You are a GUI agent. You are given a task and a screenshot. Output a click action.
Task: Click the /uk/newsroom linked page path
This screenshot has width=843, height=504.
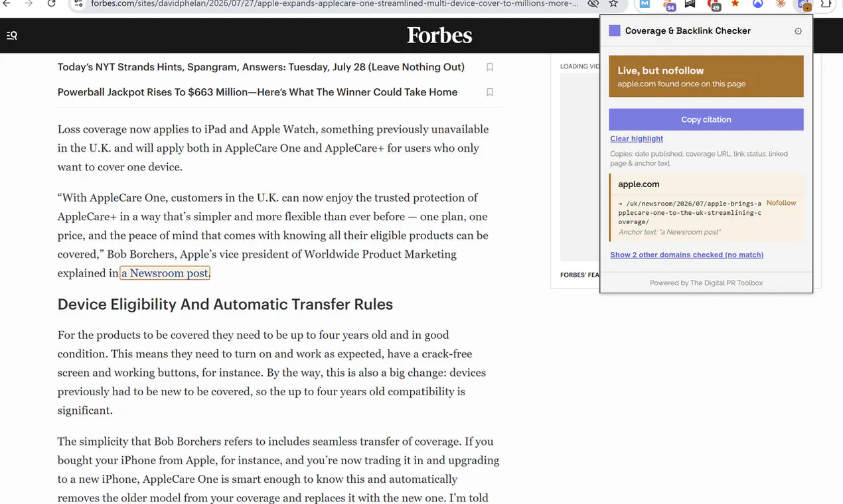(690, 212)
